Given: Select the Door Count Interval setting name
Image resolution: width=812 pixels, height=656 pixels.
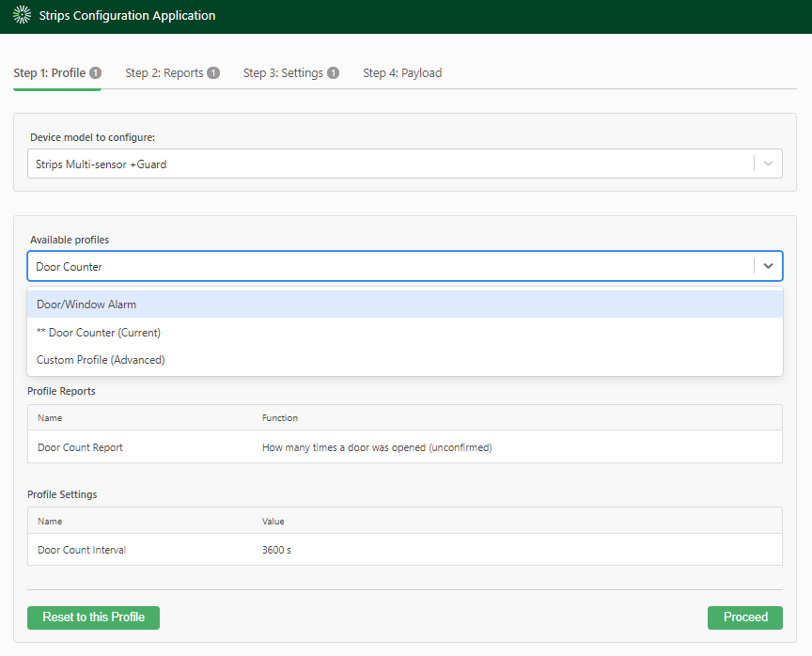Looking at the screenshot, I should (82, 551).
